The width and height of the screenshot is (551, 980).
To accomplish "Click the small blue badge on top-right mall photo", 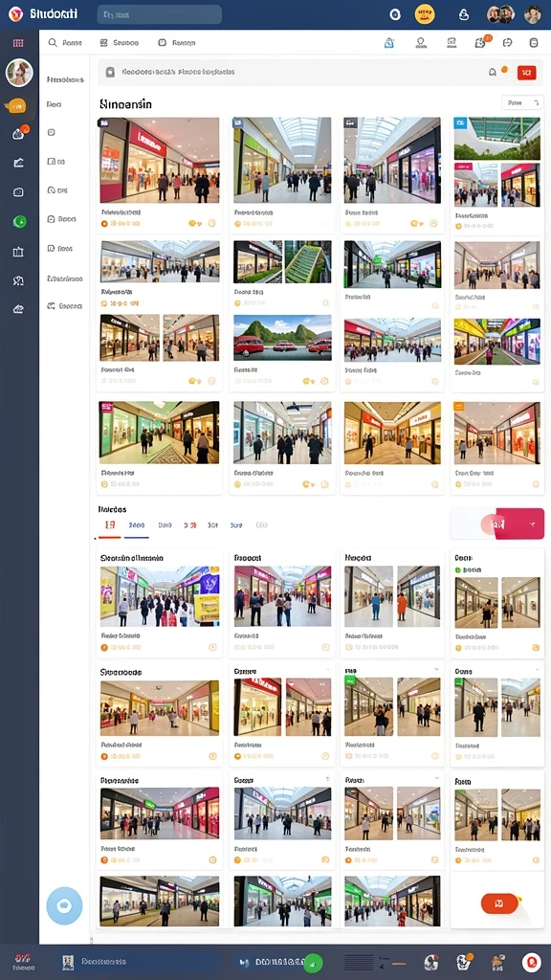I will pyautogui.click(x=460, y=122).
